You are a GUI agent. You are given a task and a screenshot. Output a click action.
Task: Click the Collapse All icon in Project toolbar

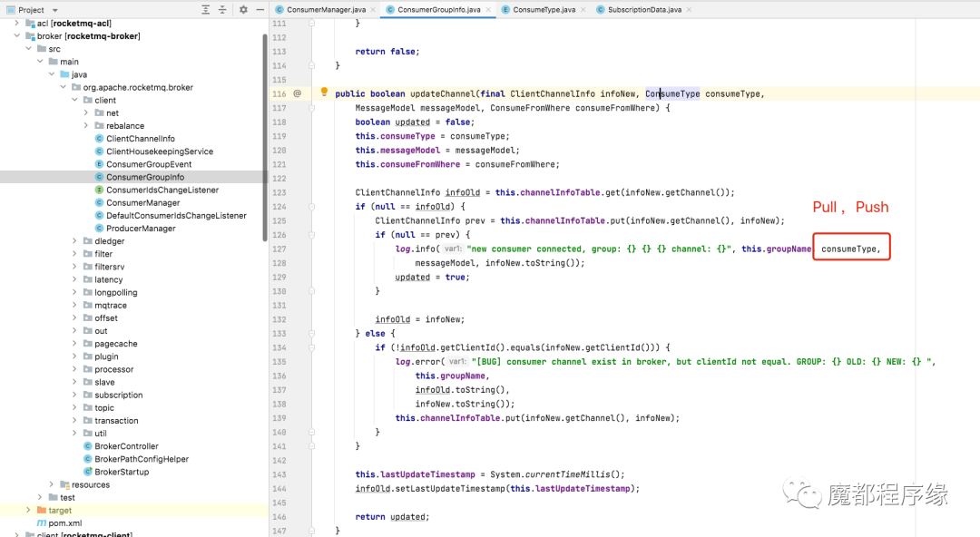(x=222, y=9)
